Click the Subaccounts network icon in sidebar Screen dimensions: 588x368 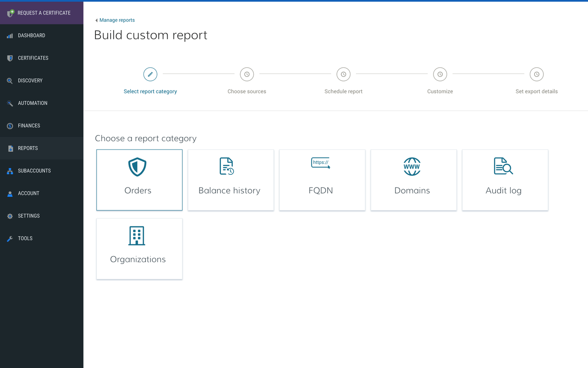9,170
